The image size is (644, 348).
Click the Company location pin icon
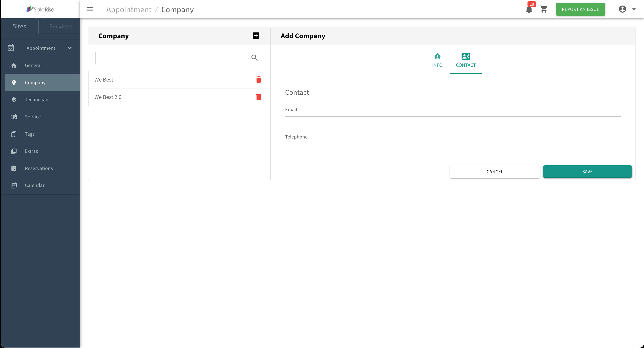tap(14, 83)
